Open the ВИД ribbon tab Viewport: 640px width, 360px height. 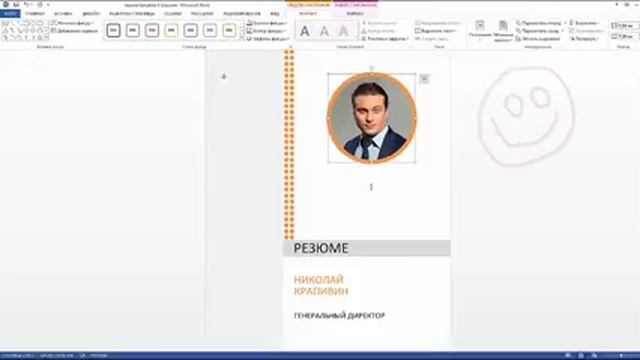pos(275,13)
